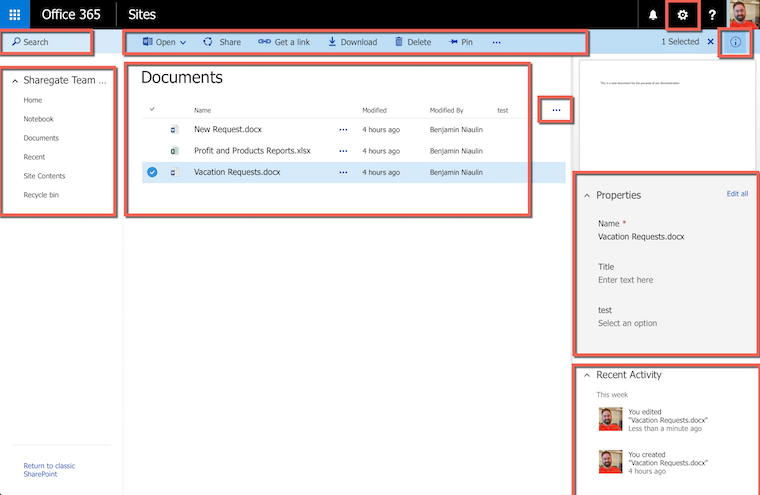Open the notifications bell
The image size is (760, 495).
pyautogui.click(x=653, y=15)
